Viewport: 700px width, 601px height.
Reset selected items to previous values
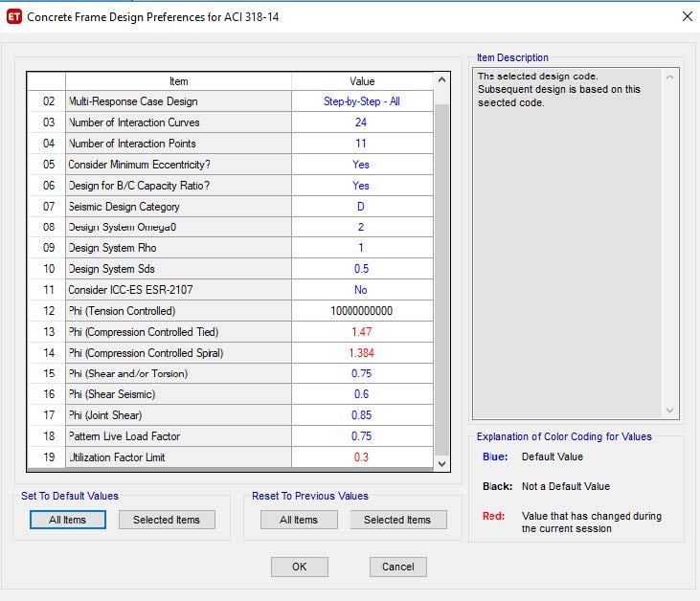pyautogui.click(x=397, y=520)
